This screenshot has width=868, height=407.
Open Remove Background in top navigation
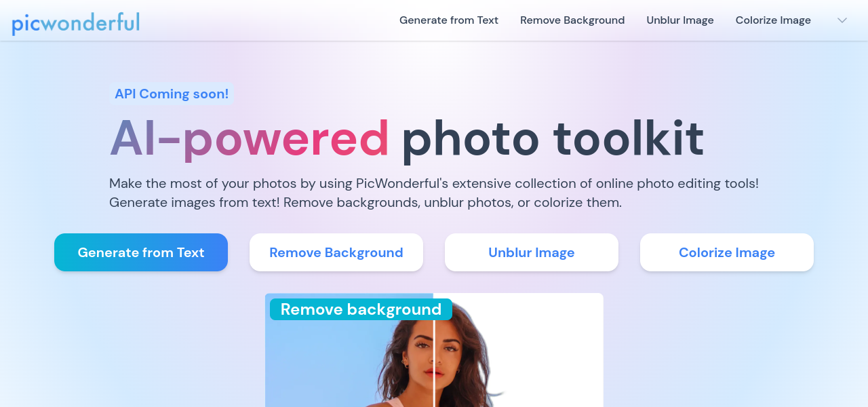tap(572, 20)
